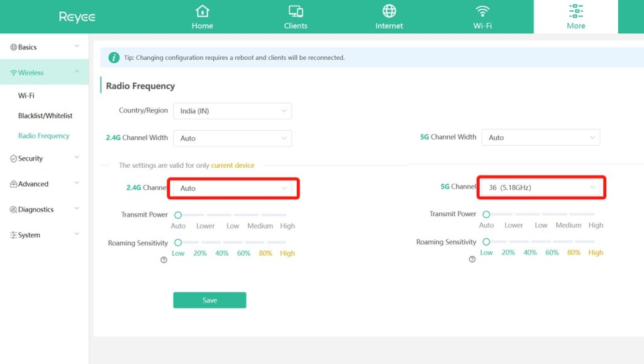Viewport: 644px width, 364px height.
Task: Open the 5G Channel dropdown showing 36
Action: pyautogui.click(x=540, y=187)
